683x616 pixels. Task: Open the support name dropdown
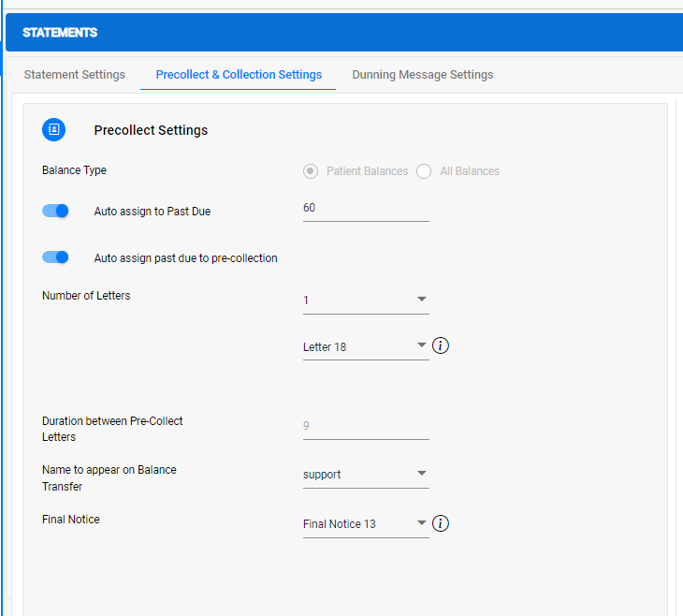point(366,475)
